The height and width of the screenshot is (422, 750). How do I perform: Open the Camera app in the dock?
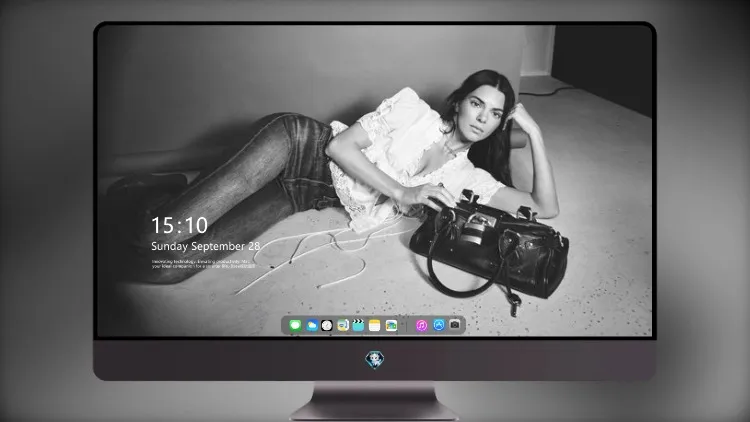click(x=455, y=325)
